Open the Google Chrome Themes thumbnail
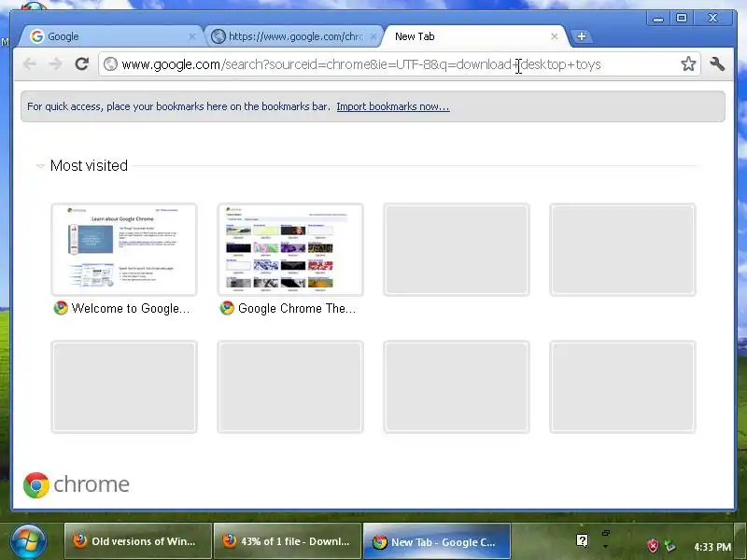Viewport: 747px width, 560px height. 290,249
